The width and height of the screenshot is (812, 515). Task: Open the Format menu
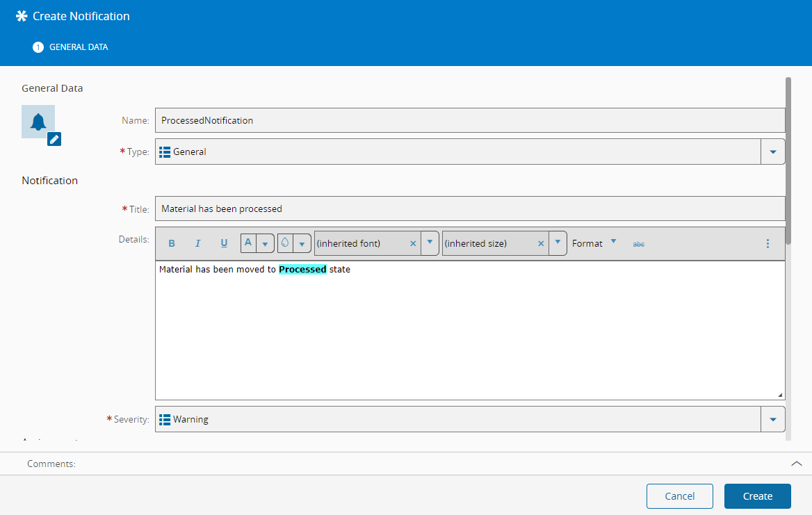(x=594, y=243)
